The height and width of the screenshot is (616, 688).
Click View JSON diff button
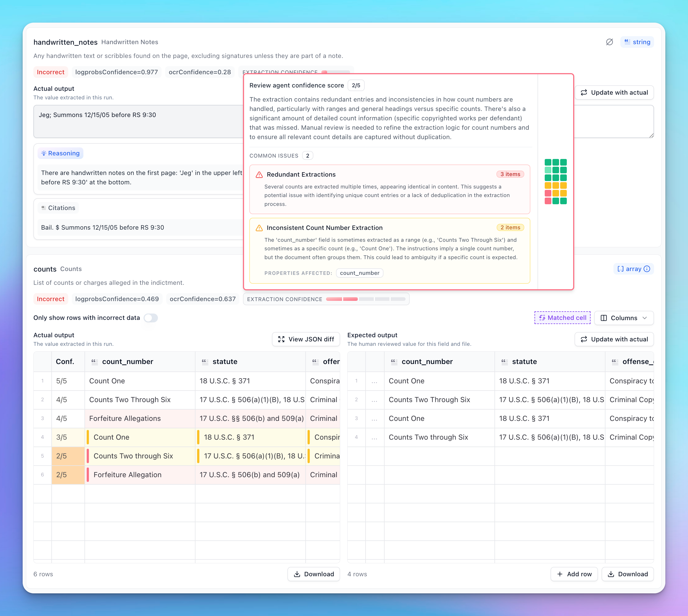click(306, 339)
